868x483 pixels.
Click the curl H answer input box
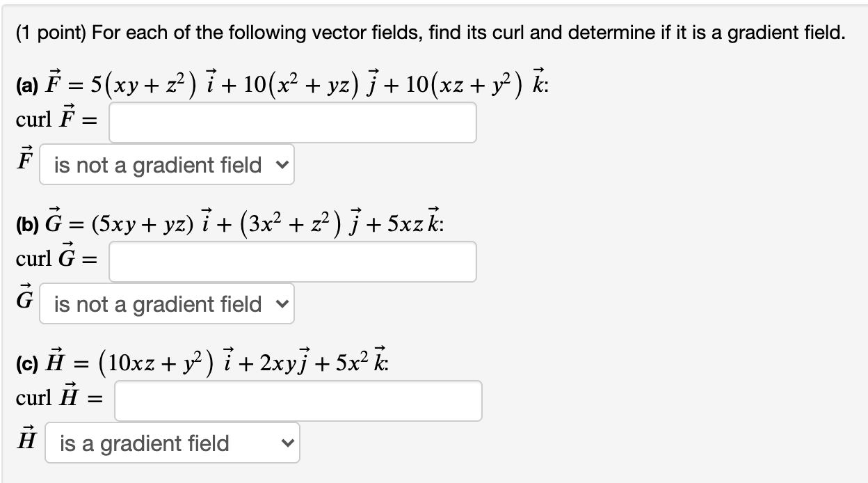(298, 401)
